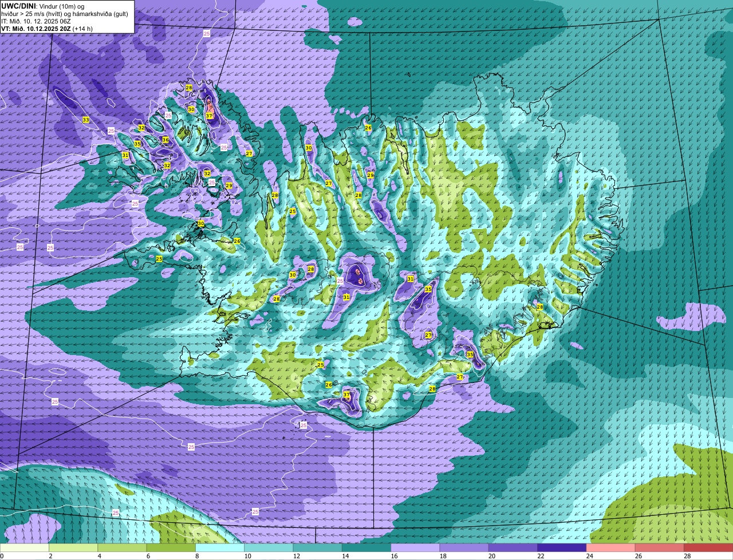Select the 24–26 m/s pink legend swatch
Screen dimensions: 733x560
(x=611, y=548)
